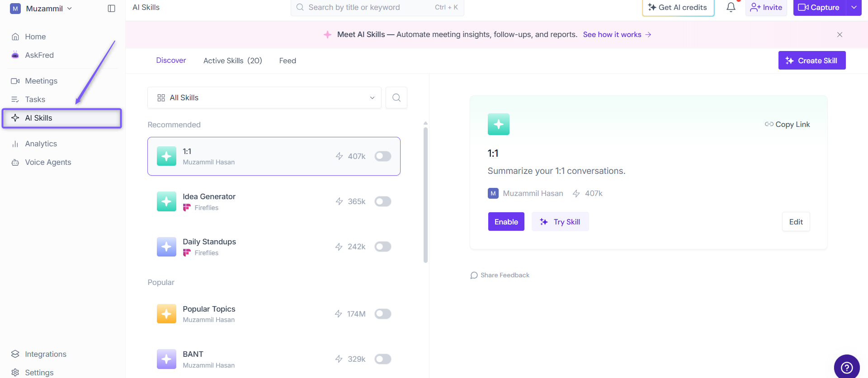Go to the Feed tab
Image resolution: width=868 pixels, height=378 pixels.
(x=288, y=61)
